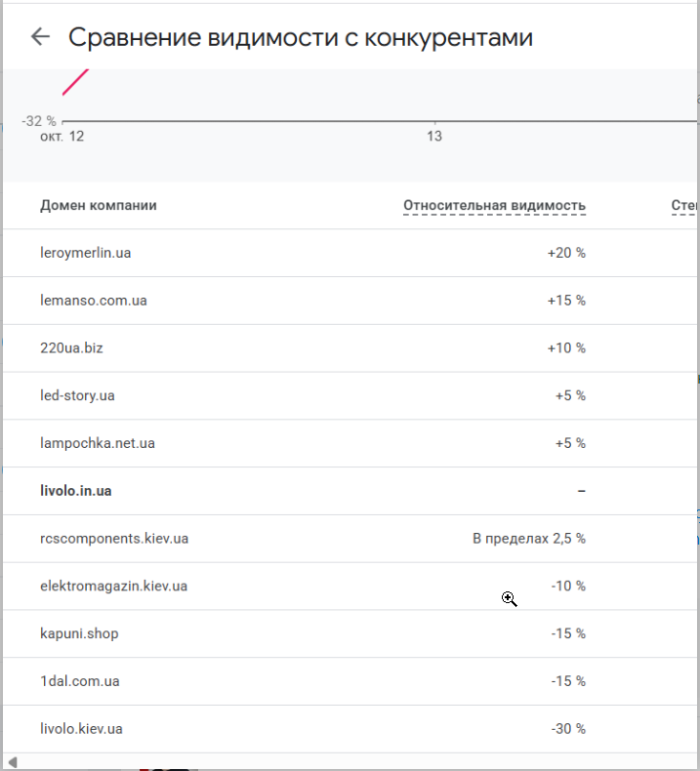The image size is (700, 771).
Task: Select the livolo.kiev.ua domain row
Action: tap(350, 729)
